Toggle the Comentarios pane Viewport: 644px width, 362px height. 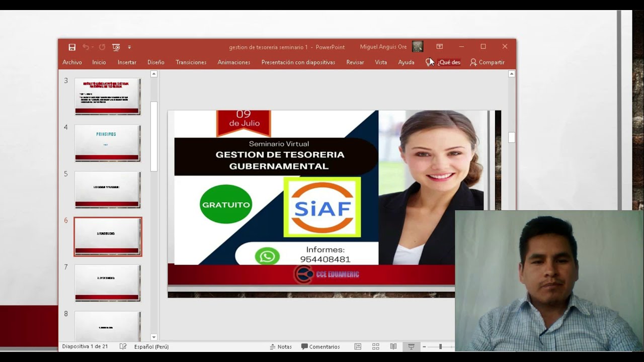click(x=320, y=346)
